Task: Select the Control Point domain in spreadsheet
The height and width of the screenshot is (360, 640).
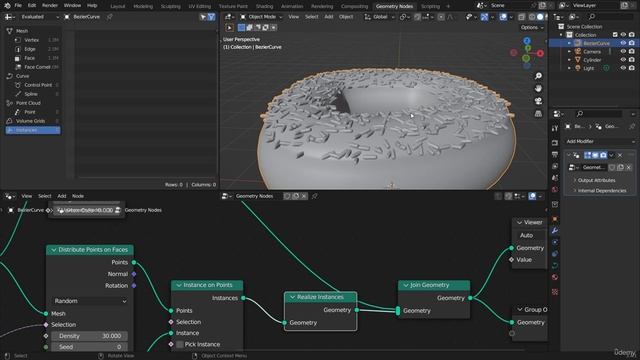Action: (x=38, y=85)
